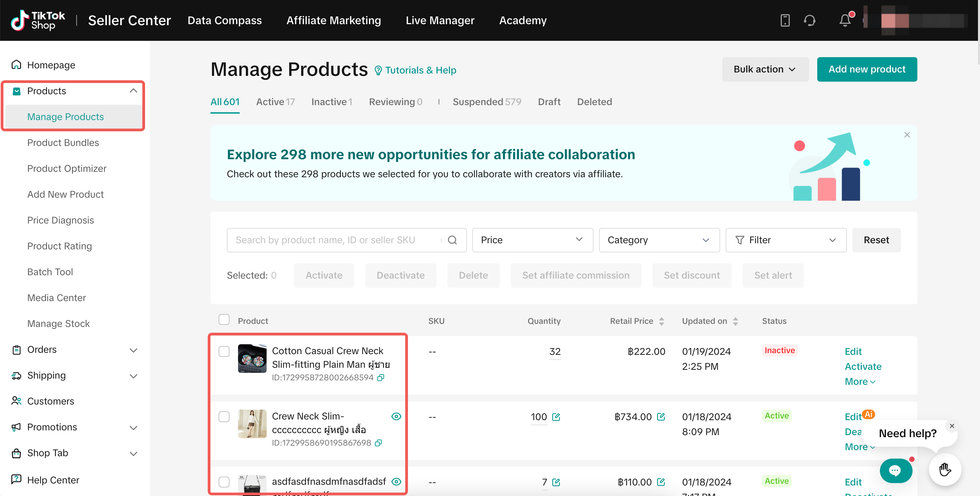Image resolution: width=980 pixels, height=496 pixels.
Task: Collapse the Products sidebar section
Action: [133, 91]
